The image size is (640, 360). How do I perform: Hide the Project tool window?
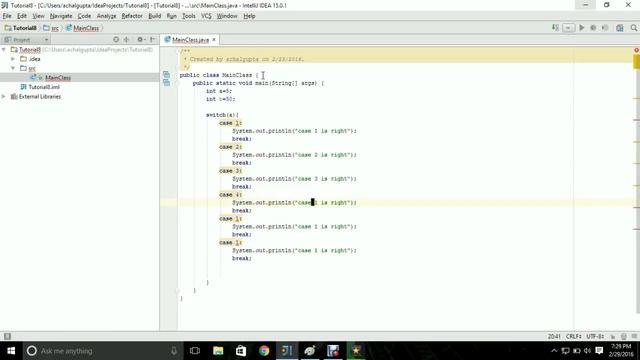coord(153,40)
